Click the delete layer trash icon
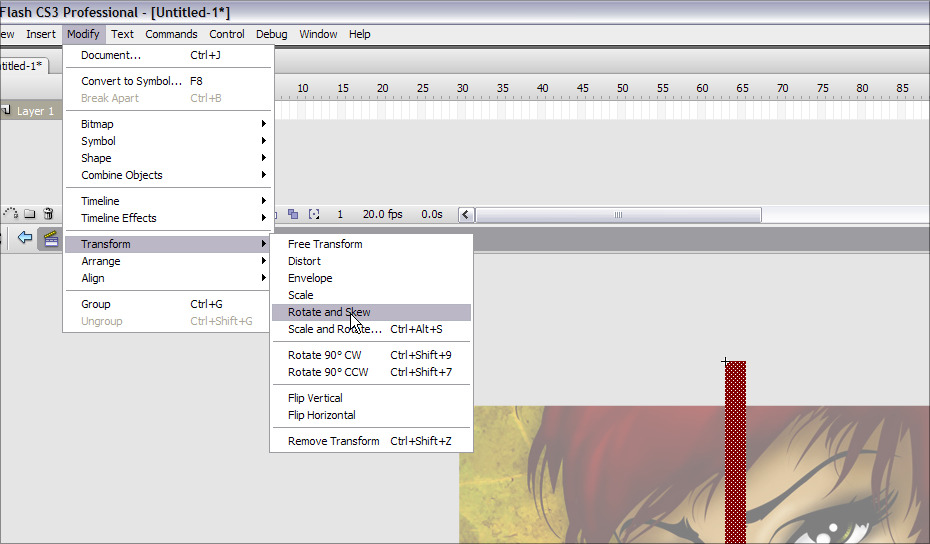The height and width of the screenshot is (544, 930). (48, 214)
